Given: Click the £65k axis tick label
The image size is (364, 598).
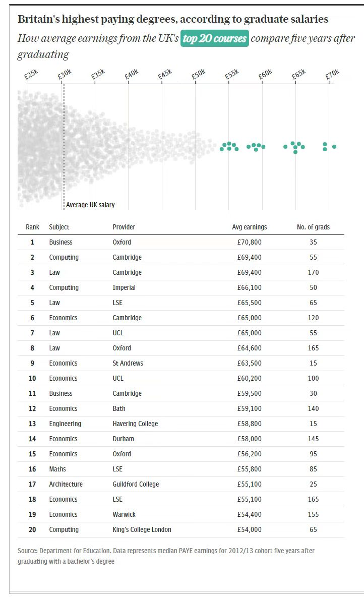Looking at the screenshot, I should pyautogui.click(x=298, y=74).
